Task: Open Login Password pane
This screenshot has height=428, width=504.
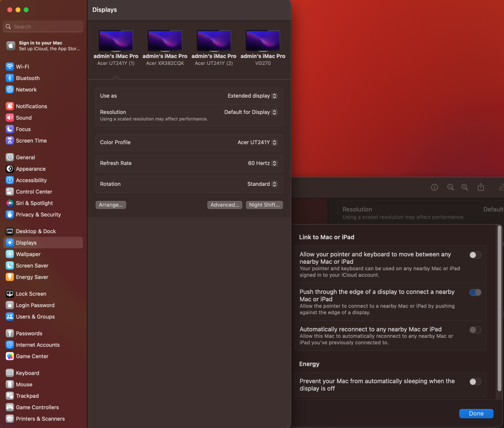Action: (43, 305)
